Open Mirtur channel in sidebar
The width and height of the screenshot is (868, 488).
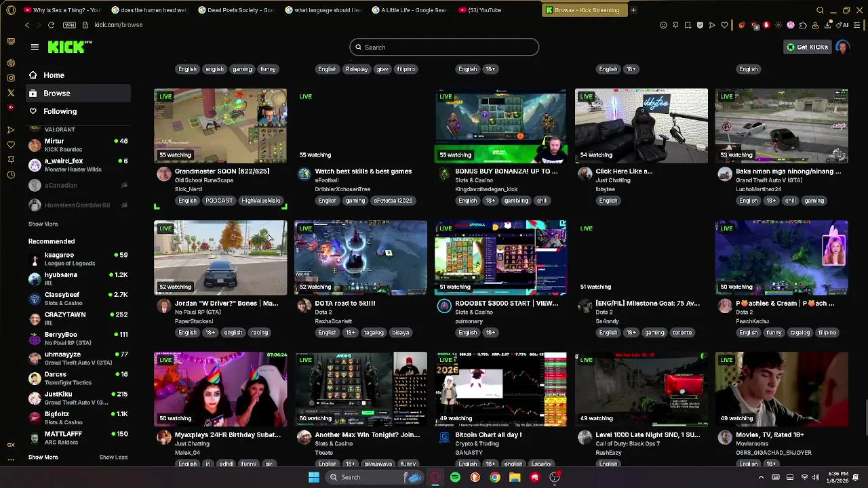(79, 145)
